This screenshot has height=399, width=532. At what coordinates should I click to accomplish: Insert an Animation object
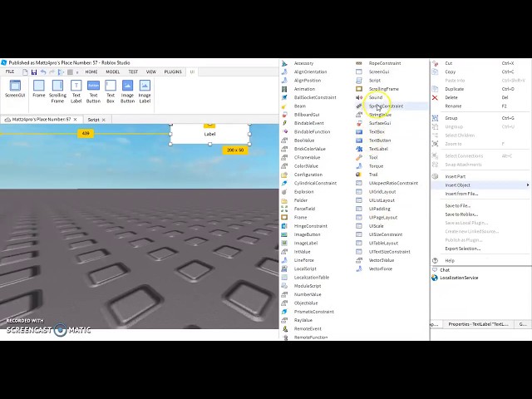304,89
